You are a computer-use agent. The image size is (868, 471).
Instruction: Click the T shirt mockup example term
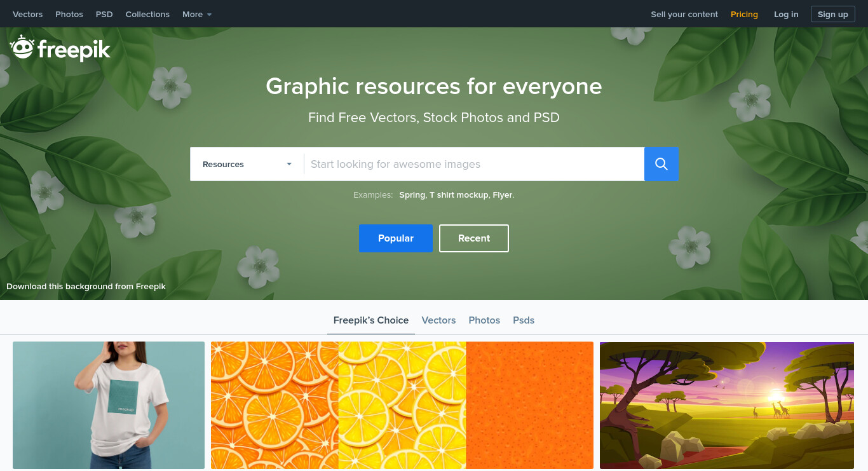(459, 195)
